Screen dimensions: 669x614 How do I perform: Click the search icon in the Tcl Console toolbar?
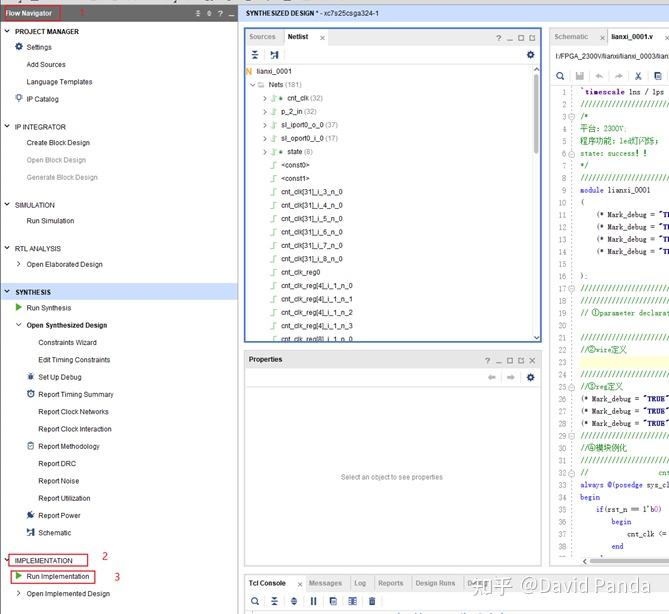[256, 601]
